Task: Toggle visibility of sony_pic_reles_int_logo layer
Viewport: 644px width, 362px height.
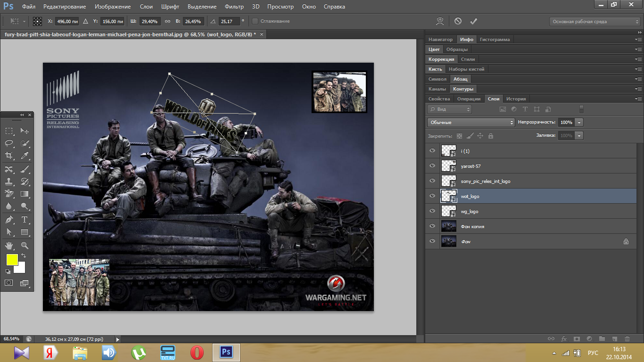Action: [432, 181]
